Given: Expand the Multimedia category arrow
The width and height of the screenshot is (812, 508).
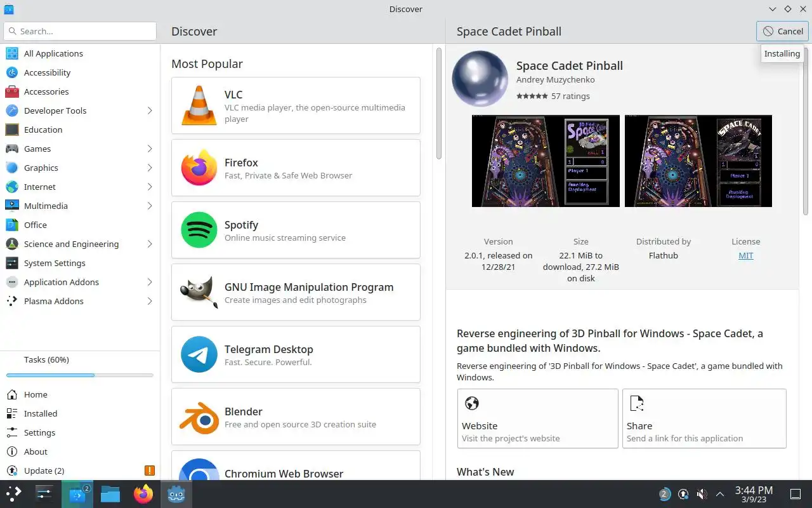Looking at the screenshot, I should (x=150, y=206).
